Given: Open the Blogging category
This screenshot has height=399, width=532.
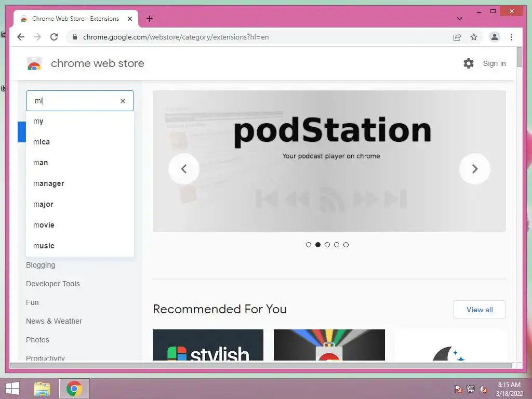Looking at the screenshot, I should 41,265.
